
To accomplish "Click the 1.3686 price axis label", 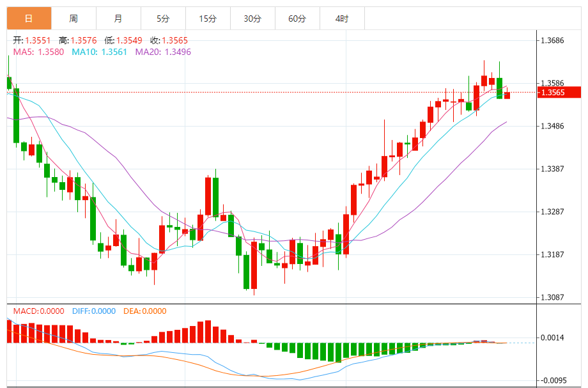I will click(x=552, y=40).
